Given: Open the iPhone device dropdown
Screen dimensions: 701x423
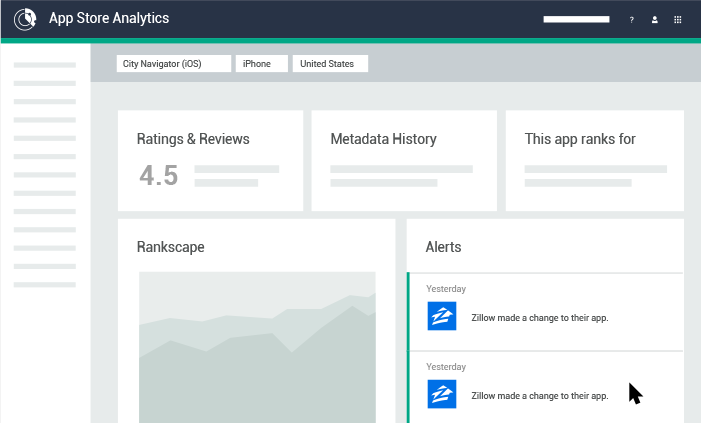Looking at the screenshot, I should click(262, 63).
